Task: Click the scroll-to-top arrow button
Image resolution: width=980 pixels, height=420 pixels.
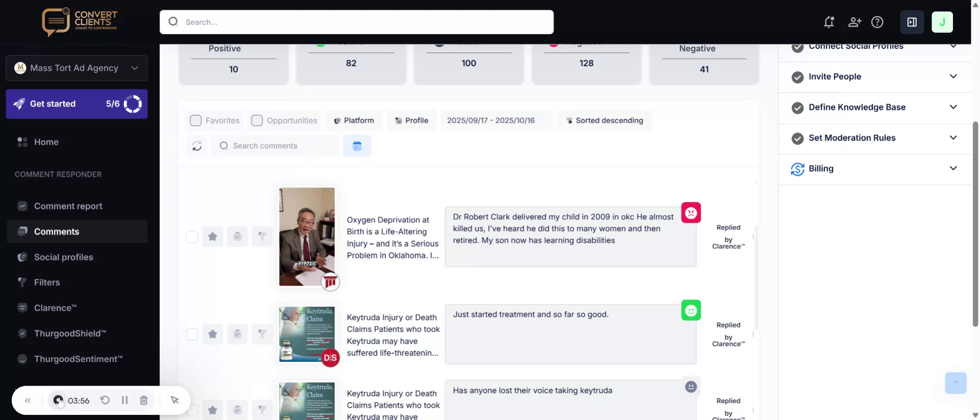Action: click(x=956, y=383)
